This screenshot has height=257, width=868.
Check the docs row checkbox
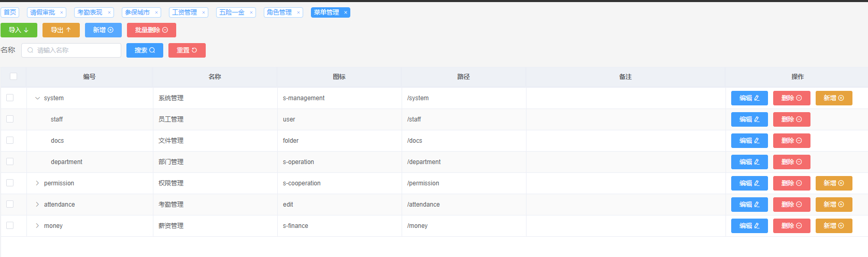click(10, 140)
